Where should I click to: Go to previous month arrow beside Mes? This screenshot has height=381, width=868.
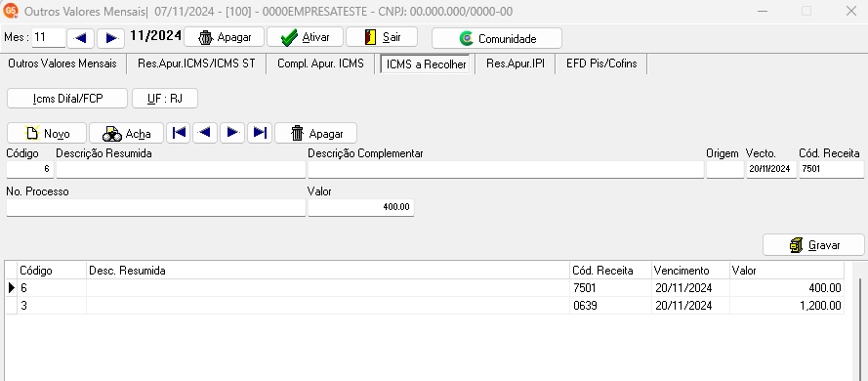coord(81,38)
